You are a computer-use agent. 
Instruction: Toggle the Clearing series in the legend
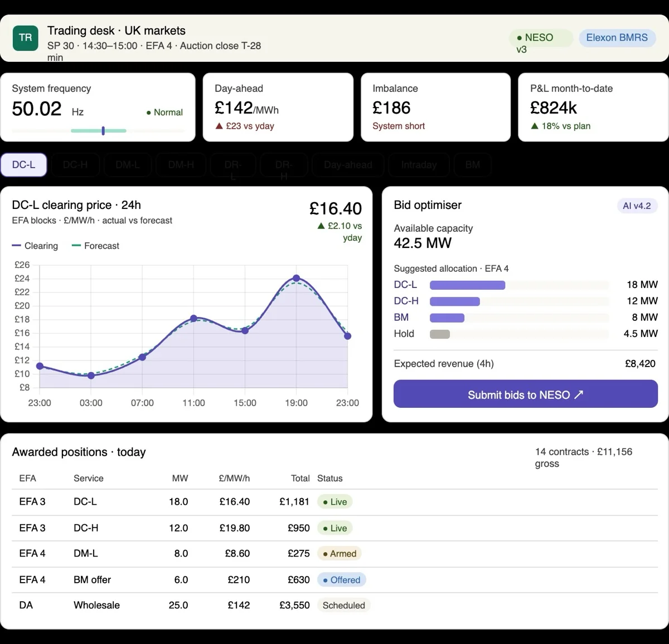[x=35, y=246]
